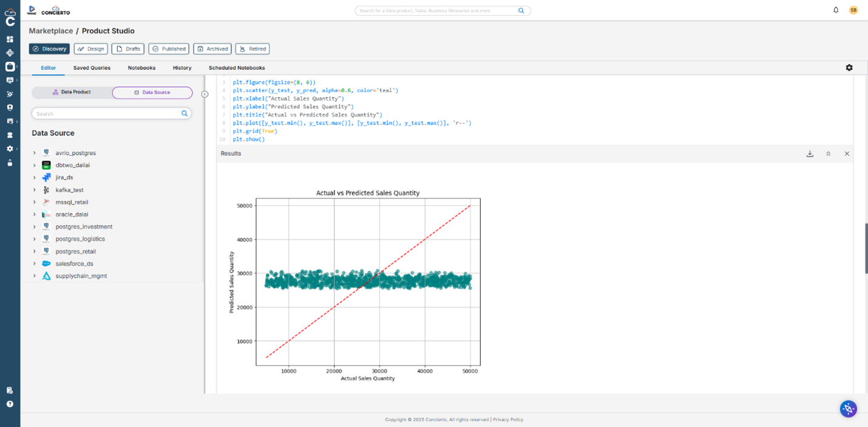
Task: Collapse the Data Source panel with the side arrow
Action: coord(205,95)
